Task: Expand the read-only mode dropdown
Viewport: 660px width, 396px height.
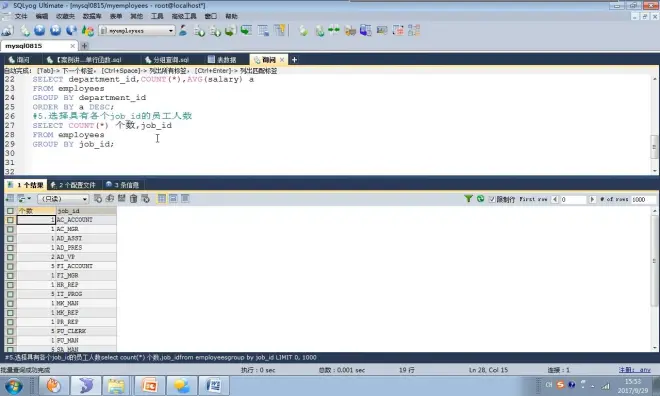Action: 63,199
